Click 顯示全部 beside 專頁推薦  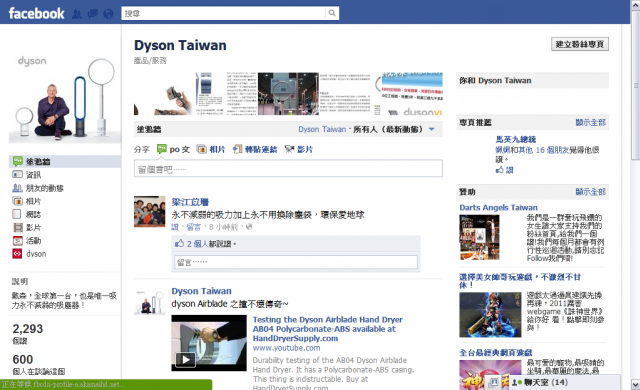click(x=590, y=122)
